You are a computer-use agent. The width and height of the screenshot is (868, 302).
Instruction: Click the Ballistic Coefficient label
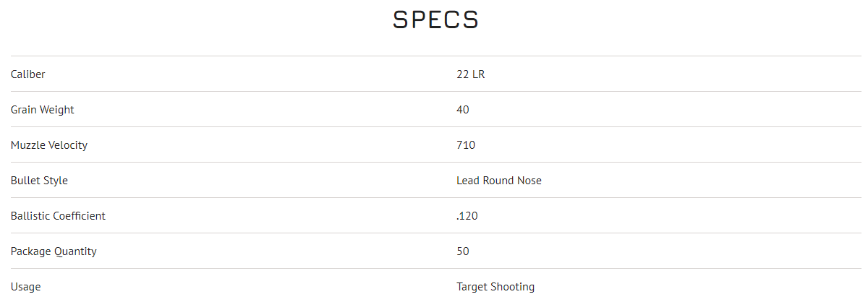click(x=58, y=216)
